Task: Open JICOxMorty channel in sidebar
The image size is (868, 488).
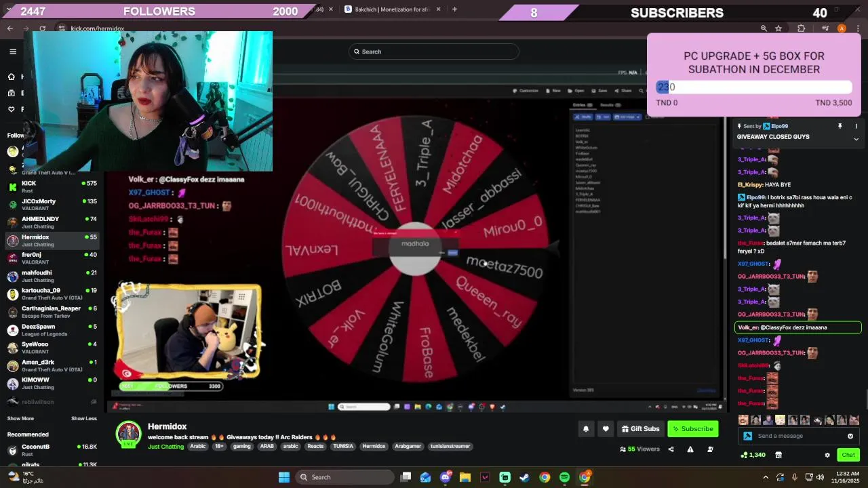Action: [52, 205]
